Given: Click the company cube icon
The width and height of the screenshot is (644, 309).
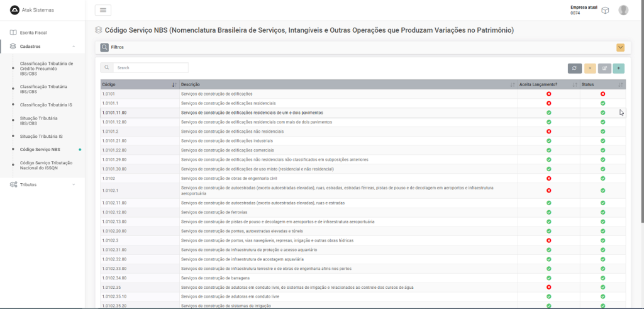Looking at the screenshot, I should (605, 10).
